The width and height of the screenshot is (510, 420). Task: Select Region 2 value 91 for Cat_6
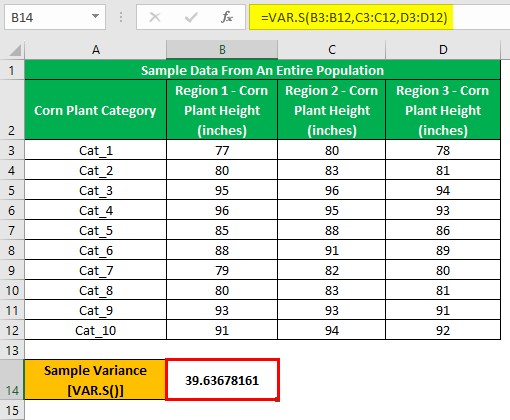tap(332, 250)
